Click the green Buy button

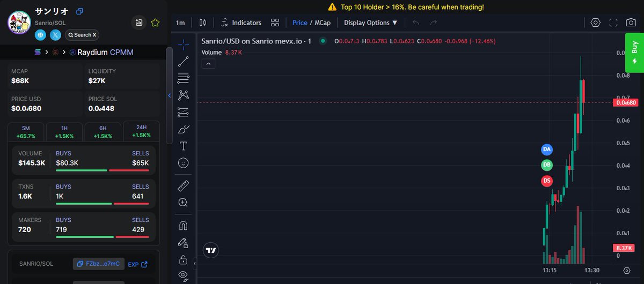click(634, 53)
